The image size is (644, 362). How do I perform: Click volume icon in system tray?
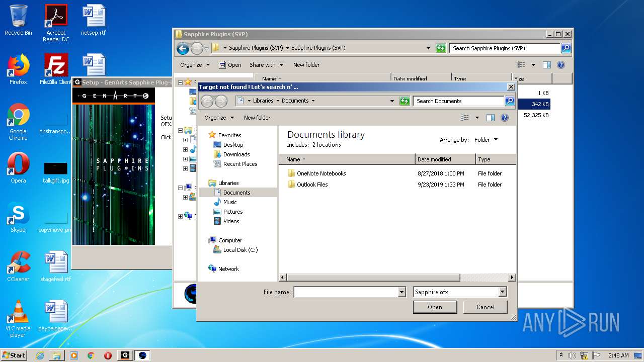click(572, 355)
